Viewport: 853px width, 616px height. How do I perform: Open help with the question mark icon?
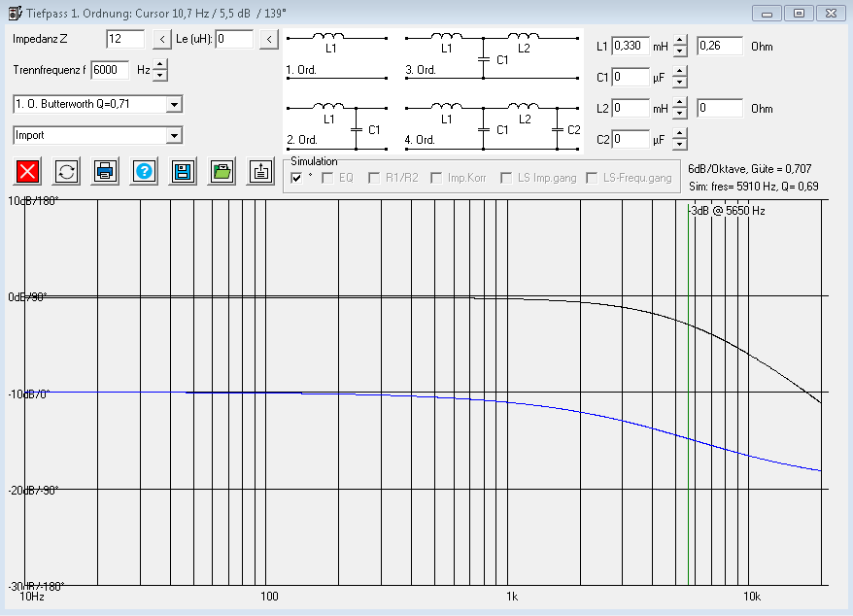(144, 172)
